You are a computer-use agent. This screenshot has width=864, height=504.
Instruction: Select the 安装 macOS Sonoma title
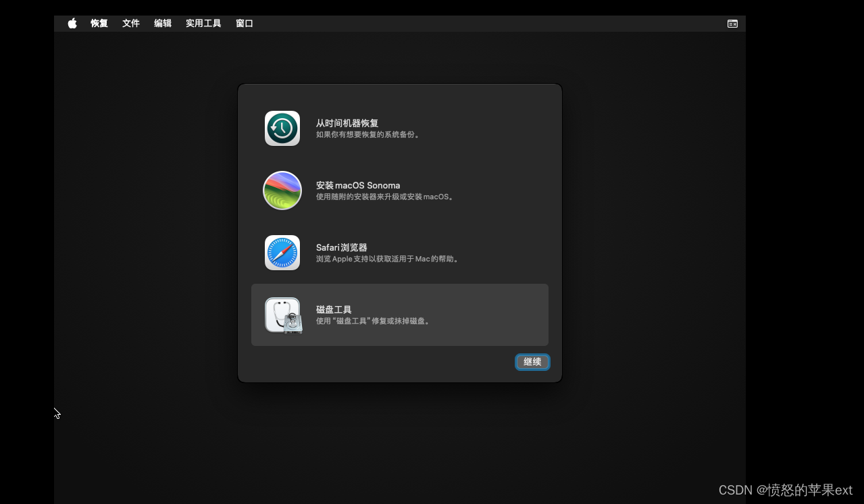[x=358, y=185]
